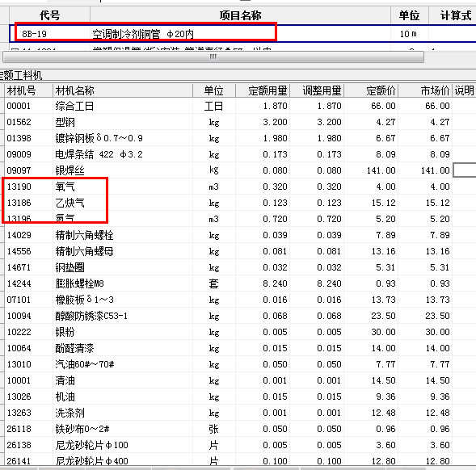This screenshot has height=470, width=476.
Task: Click market price 23.50 of 醇酸防锈漆
Action: [437, 316]
